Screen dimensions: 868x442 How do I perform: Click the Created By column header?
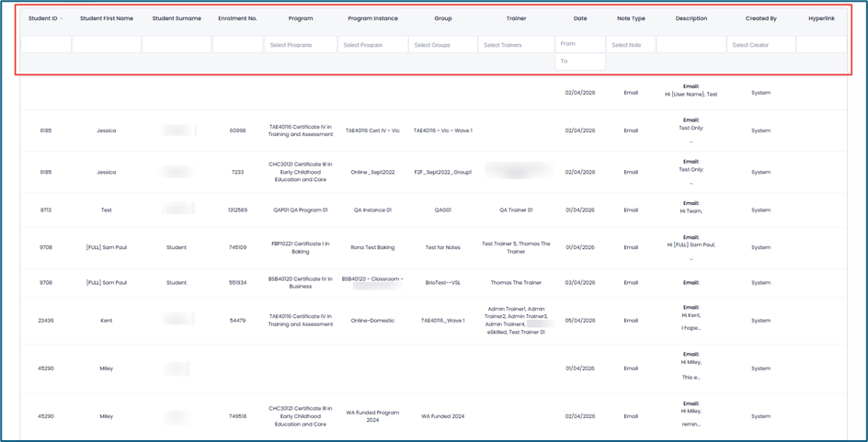tap(760, 18)
